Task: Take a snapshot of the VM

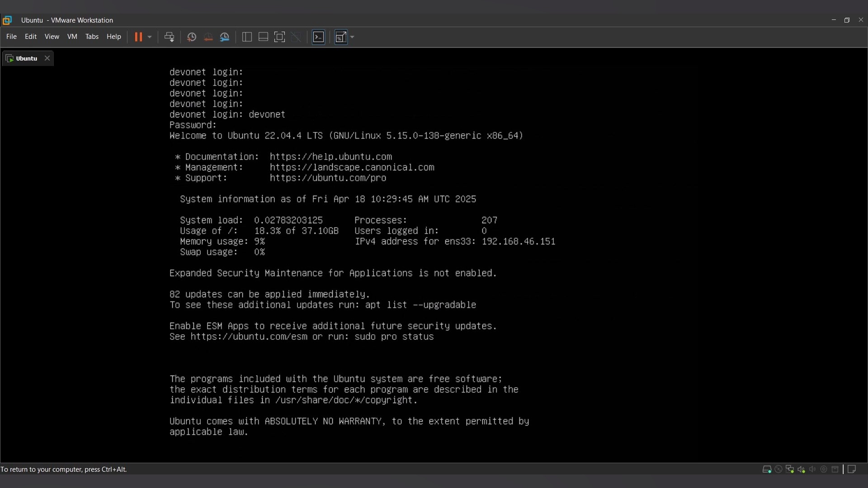Action: 192,37
